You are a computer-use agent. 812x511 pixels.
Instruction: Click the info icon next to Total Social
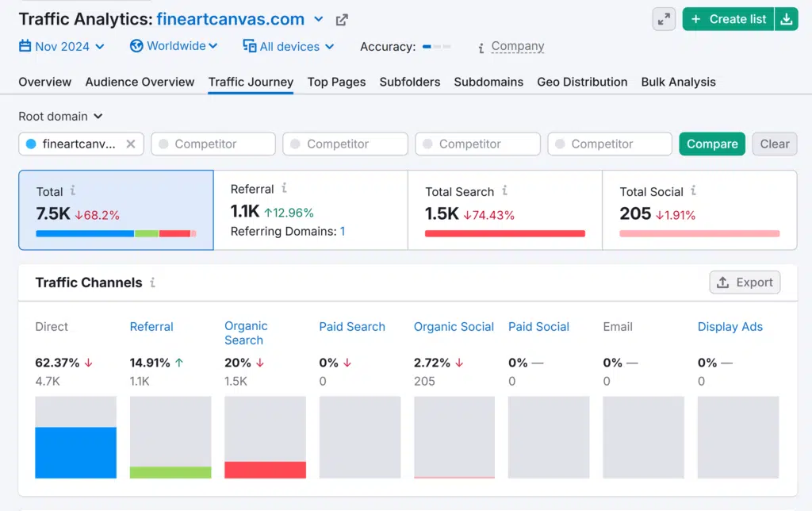pyautogui.click(x=694, y=190)
